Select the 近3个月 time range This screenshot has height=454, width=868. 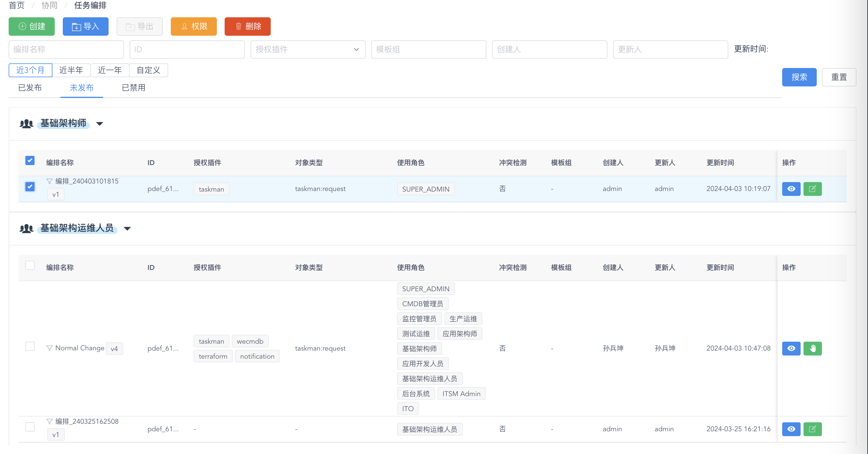(30, 70)
